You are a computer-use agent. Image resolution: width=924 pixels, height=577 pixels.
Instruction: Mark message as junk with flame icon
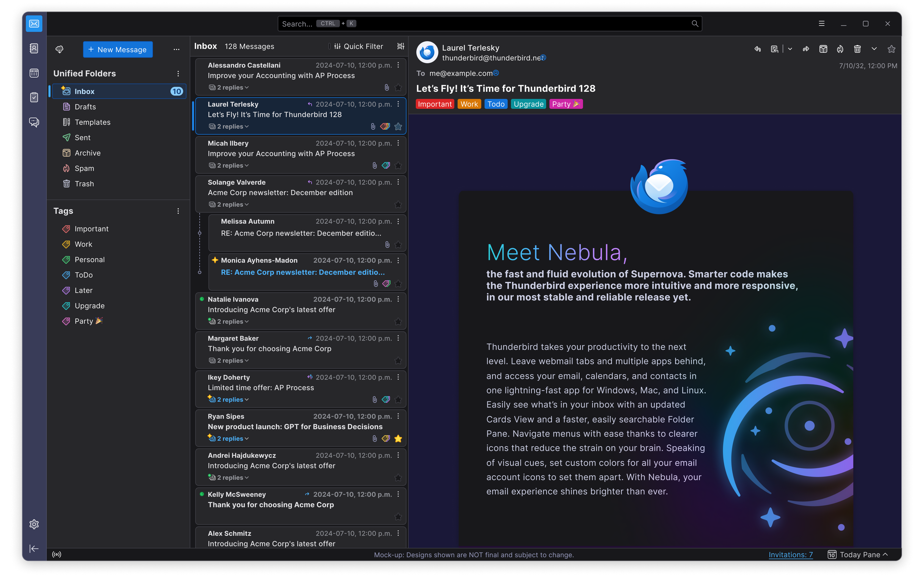click(x=840, y=49)
